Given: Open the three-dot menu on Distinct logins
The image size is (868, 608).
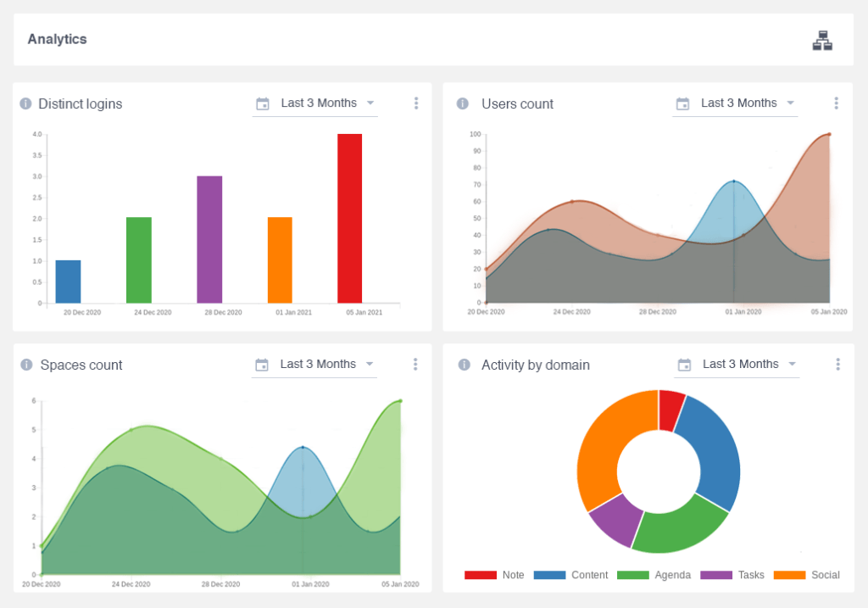Looking at the screenshot, I should click(415, 103).
